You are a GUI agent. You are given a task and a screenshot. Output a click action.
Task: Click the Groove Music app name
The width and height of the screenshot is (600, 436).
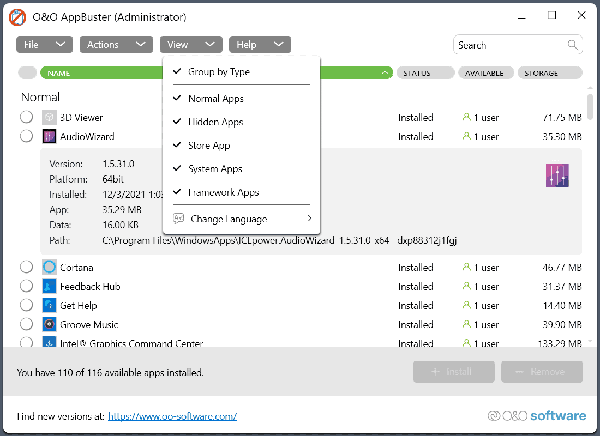click(x=89, y=325)
